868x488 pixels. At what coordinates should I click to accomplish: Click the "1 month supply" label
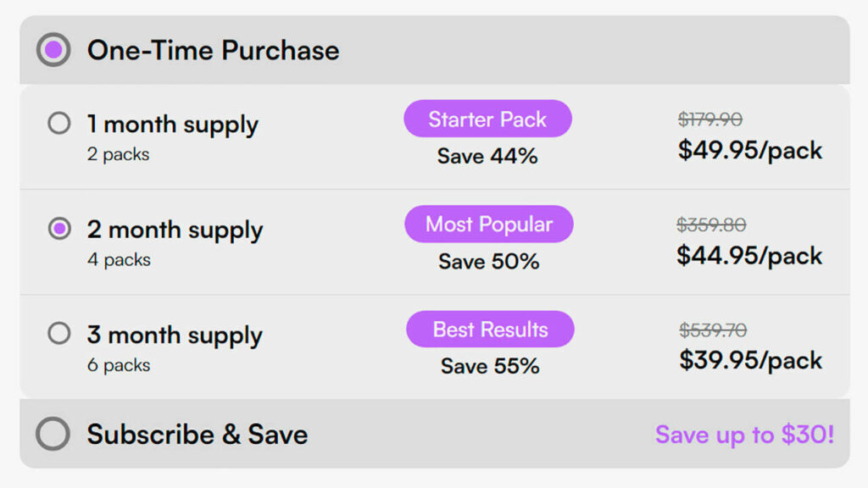click(172, 125)
